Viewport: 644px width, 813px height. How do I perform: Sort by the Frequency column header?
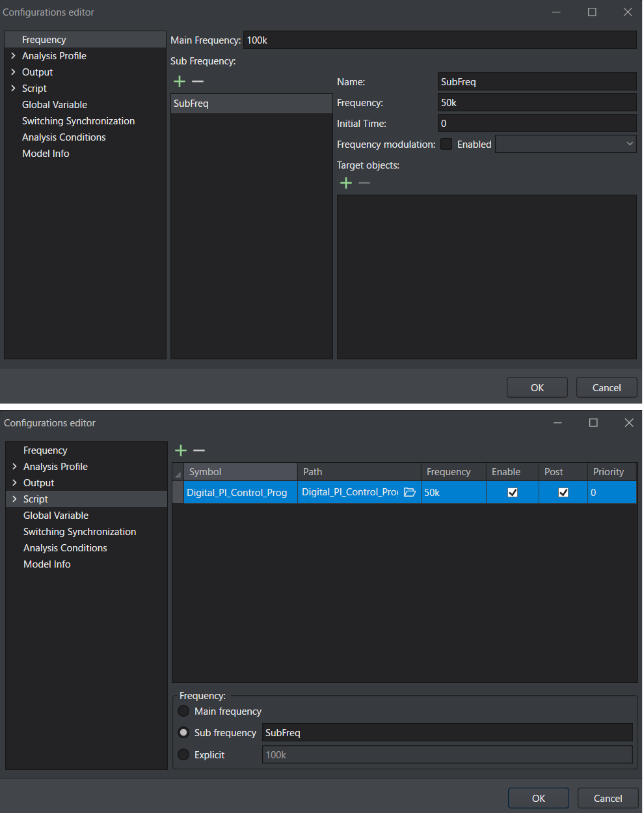[x=453, y=472]
